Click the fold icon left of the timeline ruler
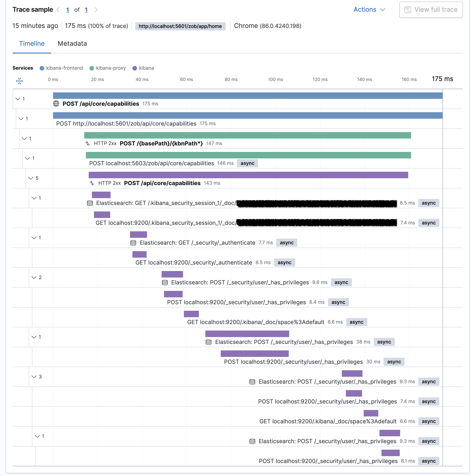This screenshot has height=476, width=471. coord(19,81)
